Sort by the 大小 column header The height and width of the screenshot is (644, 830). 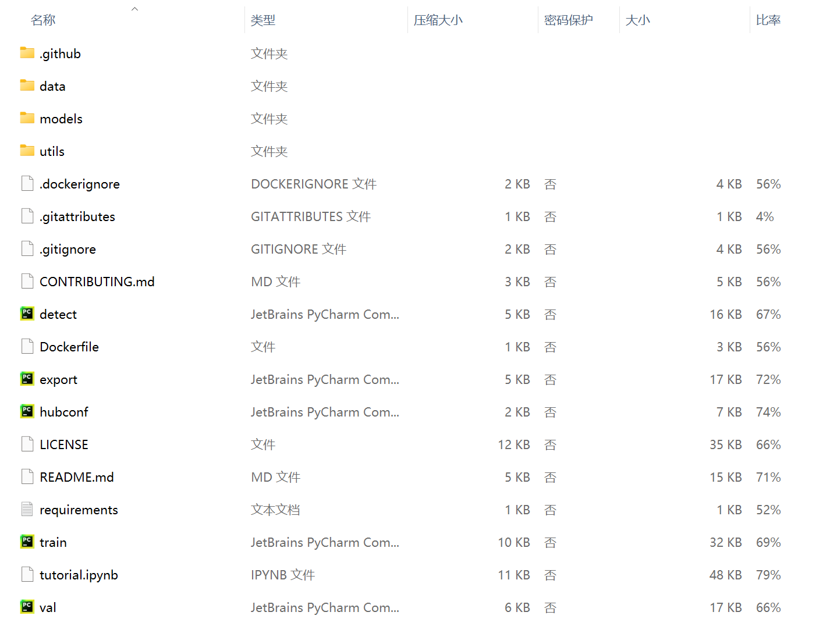(638, 20)
